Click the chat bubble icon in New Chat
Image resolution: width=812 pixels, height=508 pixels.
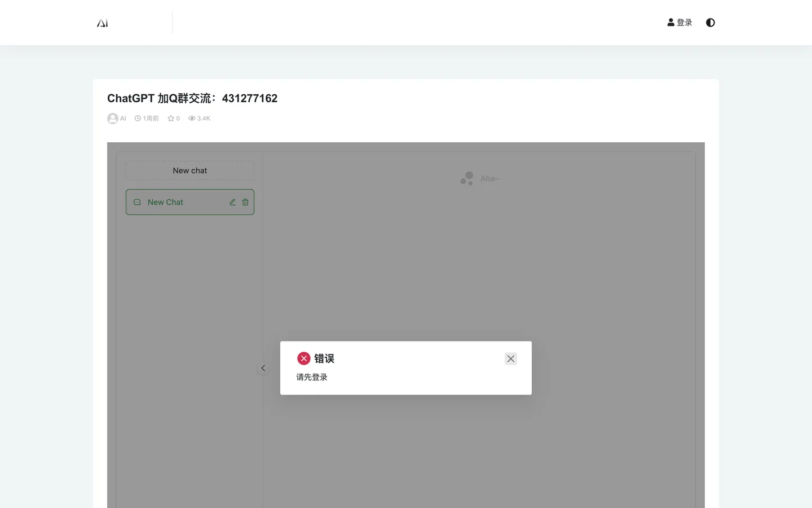(137, 202)
